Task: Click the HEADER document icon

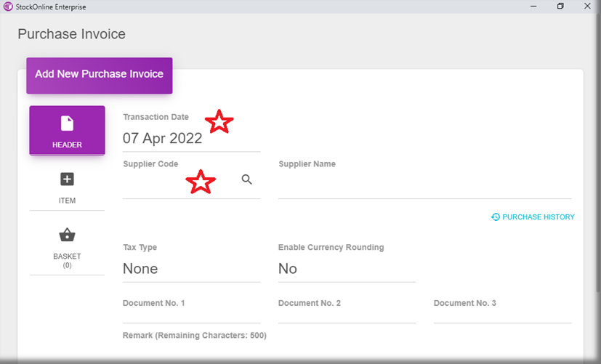Action: 67,124
